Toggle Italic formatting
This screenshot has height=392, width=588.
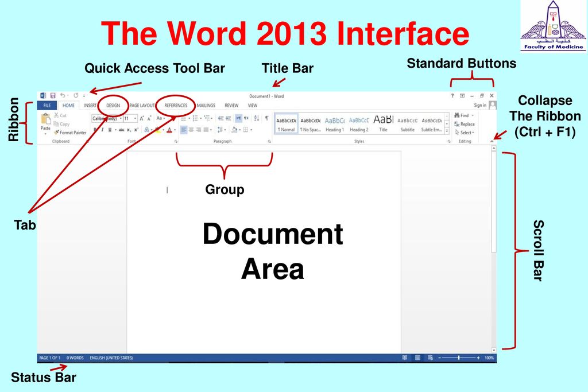[x=102, y=130]
